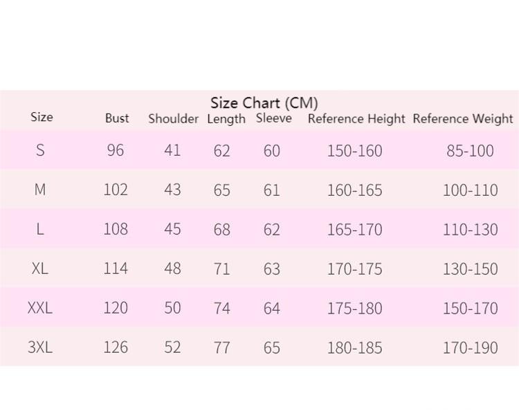This screenshot has width=519, height=420.
Task: Click the Reference Height column header
Action: coord(356,119)
